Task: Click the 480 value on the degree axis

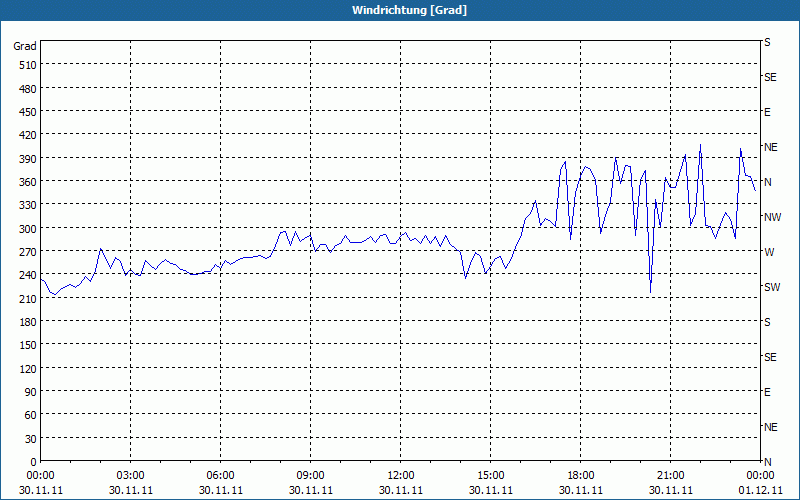Action: (29, 89)
